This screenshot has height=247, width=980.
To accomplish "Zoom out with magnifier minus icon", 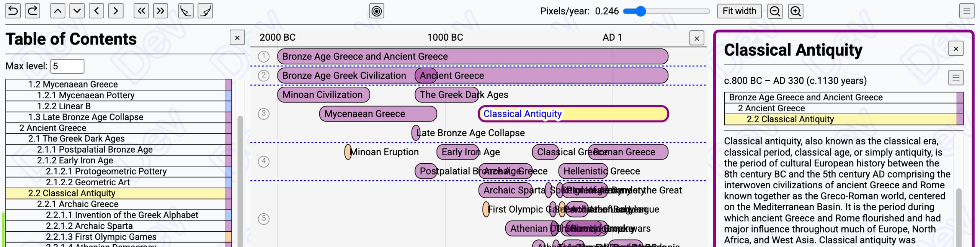I will [775, 11].
